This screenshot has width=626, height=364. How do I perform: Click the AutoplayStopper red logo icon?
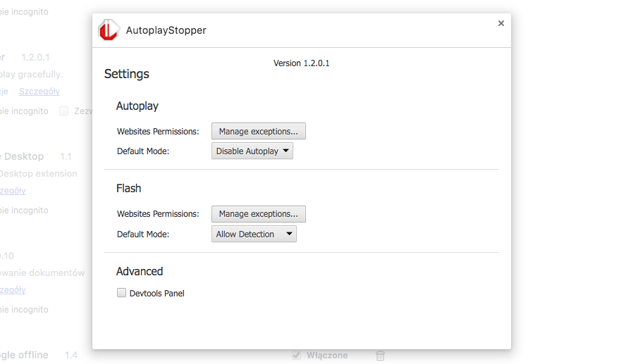(x=109, y=30)
